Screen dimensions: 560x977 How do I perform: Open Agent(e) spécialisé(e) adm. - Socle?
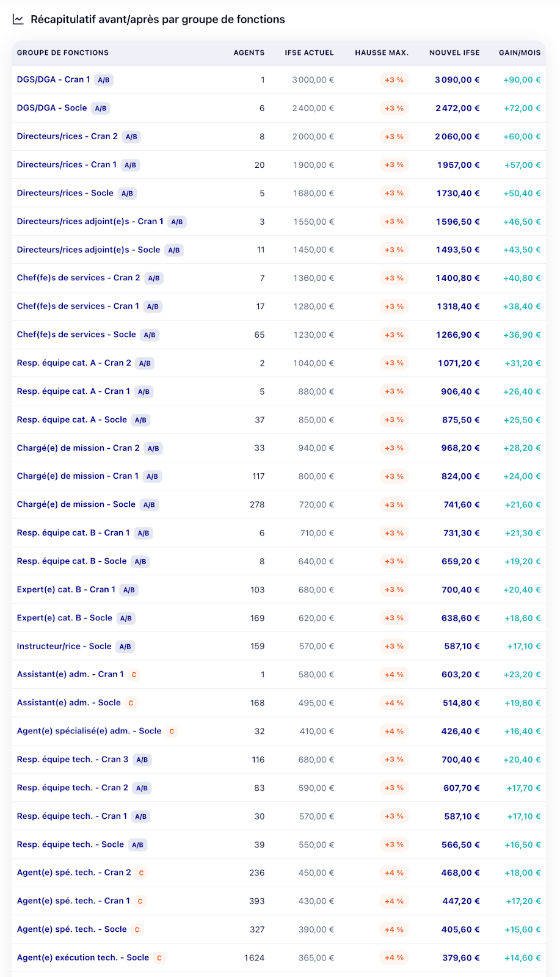pos(89,731)
